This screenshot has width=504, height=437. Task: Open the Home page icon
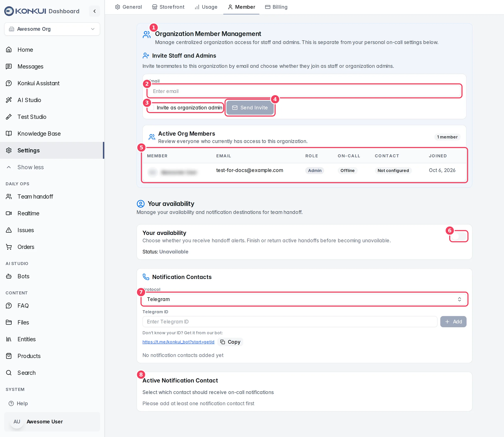[9, 50]
